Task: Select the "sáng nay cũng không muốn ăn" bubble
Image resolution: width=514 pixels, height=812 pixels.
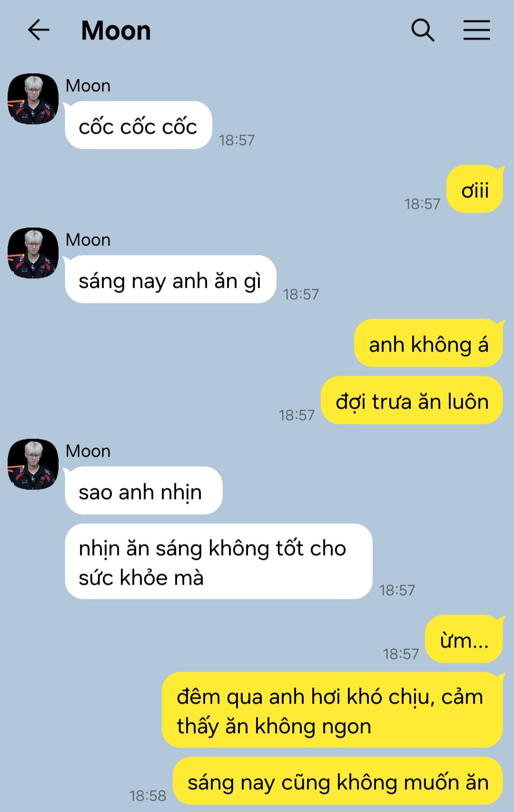Action: click(x=338, y=781)
